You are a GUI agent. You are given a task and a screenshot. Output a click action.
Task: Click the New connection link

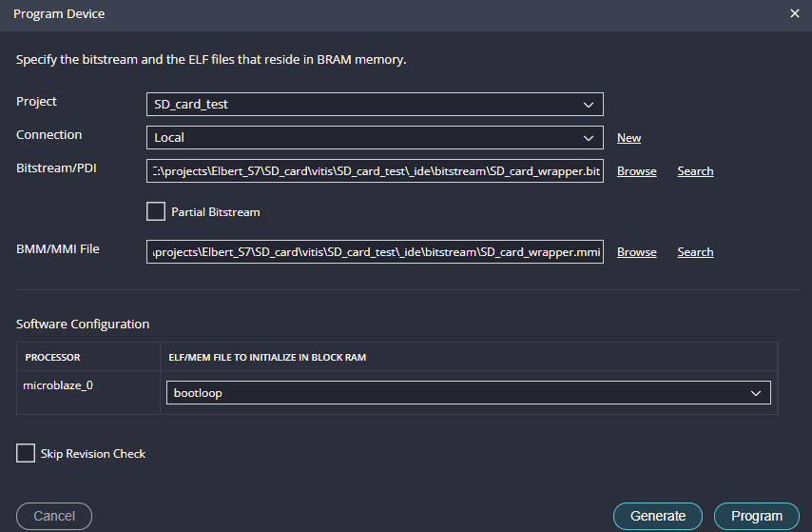pyautogui.click(x=628, y=138)
